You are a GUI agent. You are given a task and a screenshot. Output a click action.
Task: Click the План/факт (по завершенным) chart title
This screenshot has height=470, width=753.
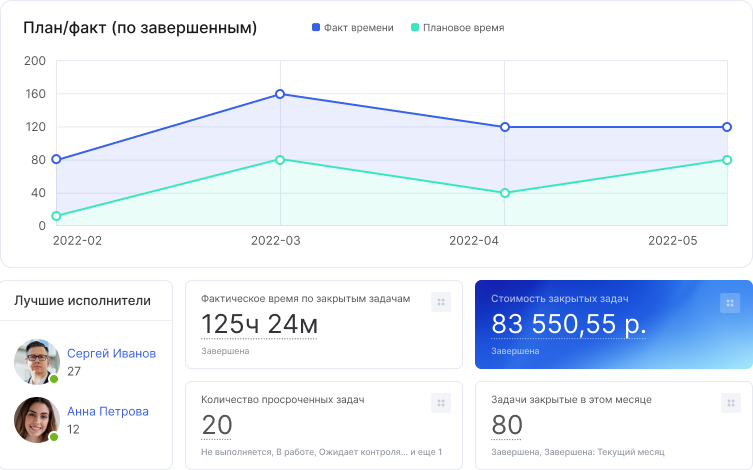tap(140, 28)
